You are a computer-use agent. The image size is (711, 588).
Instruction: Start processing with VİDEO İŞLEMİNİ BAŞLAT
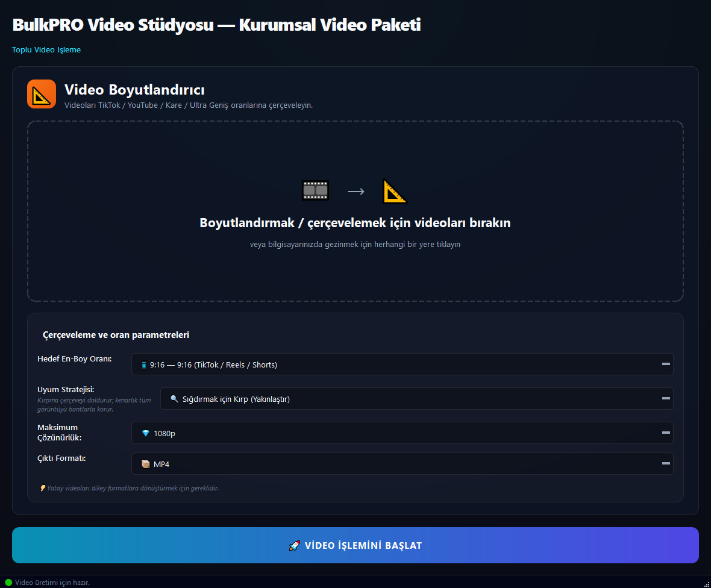(x=355, y=545)
